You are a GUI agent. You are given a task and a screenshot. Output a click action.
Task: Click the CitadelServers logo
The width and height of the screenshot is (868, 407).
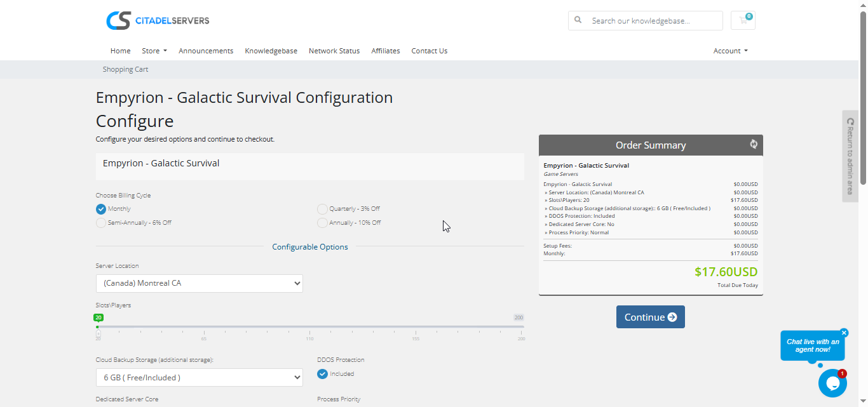pyautogui.click(x=158, y=20)
